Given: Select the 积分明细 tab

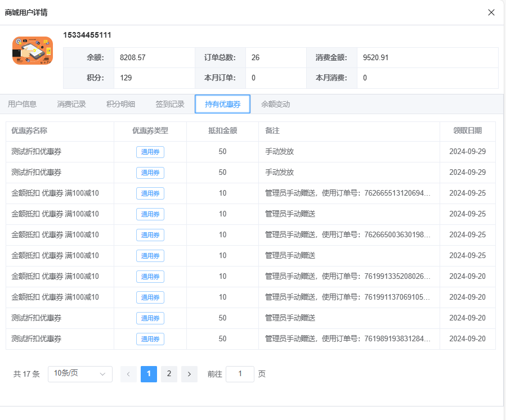Looking at the screenshot, I should [120, 104].
